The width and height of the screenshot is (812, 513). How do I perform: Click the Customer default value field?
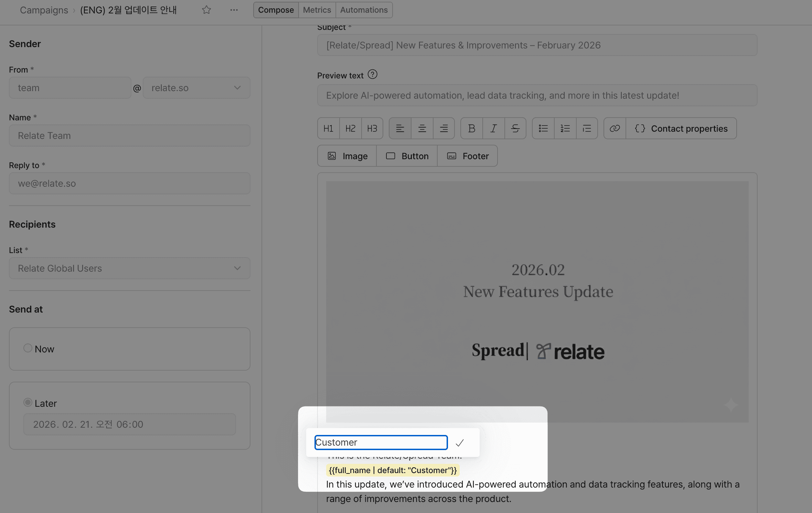(x=381, y=443)
